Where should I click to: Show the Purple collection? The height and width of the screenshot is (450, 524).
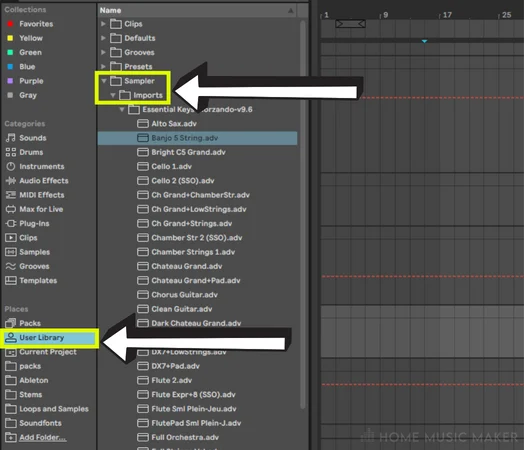(25, 81)
